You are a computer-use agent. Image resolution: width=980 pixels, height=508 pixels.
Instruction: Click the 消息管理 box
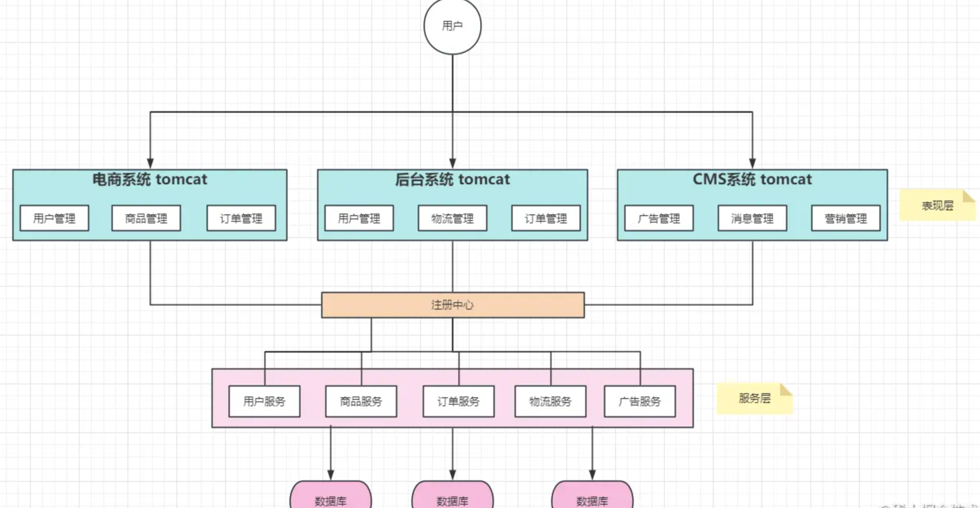click(x=752, y=218)
